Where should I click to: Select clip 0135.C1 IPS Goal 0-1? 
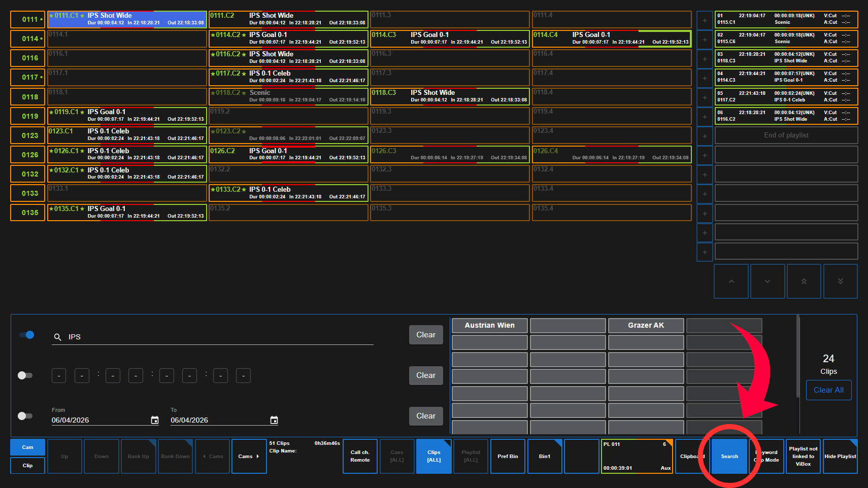(127, 213)
